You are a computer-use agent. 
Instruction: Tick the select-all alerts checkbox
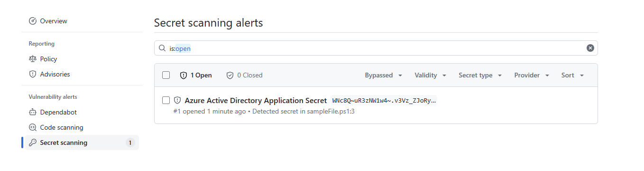[166, 75]
